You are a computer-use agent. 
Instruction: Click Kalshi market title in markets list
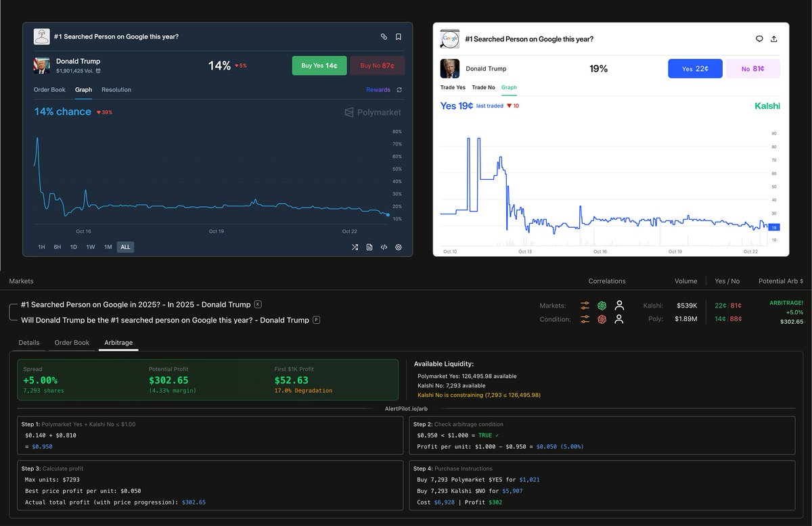pyautogui.click(x=135, y=305)
